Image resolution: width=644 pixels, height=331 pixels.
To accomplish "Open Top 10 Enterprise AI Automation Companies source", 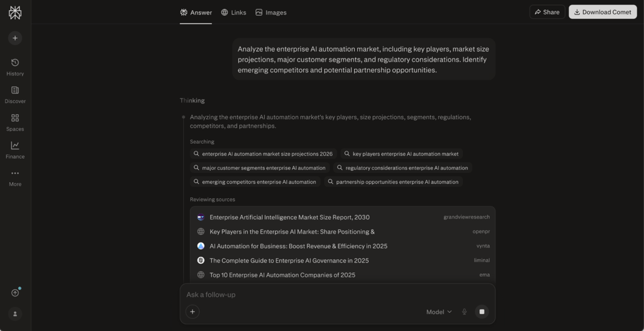I will pyautogui.click(x=343, y=275).
